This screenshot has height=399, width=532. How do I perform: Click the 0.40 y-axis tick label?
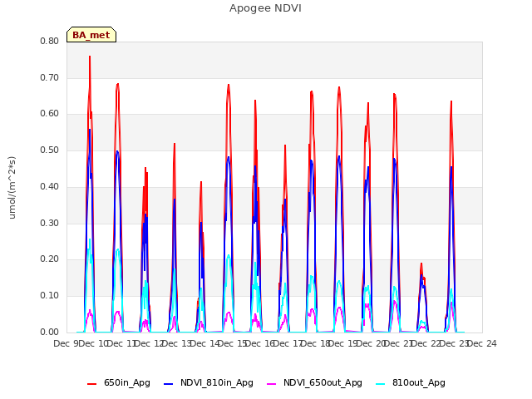tap(50, 186)
